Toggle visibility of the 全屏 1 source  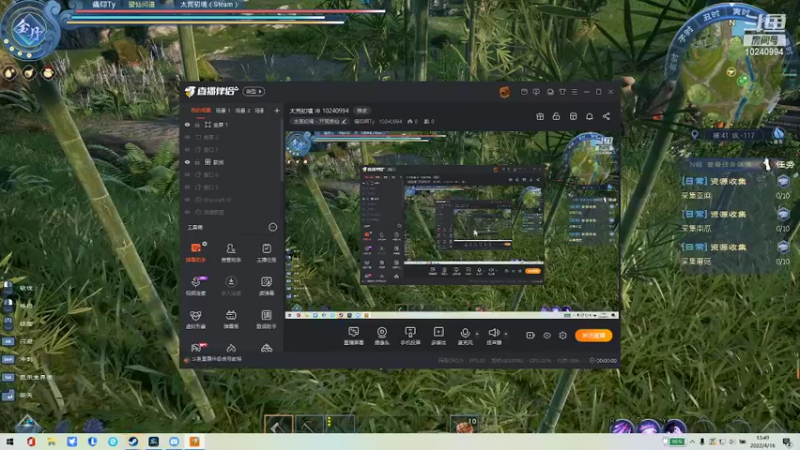click(187, 124)
